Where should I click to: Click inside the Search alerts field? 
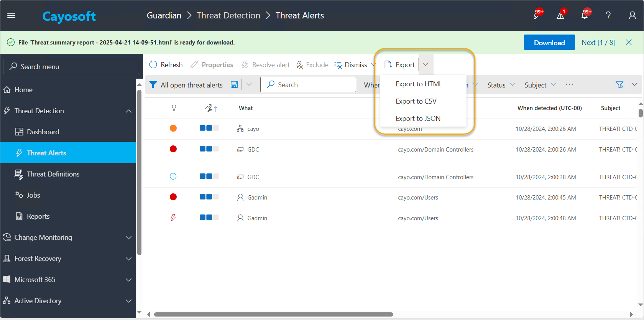click(x=308, y=84)
